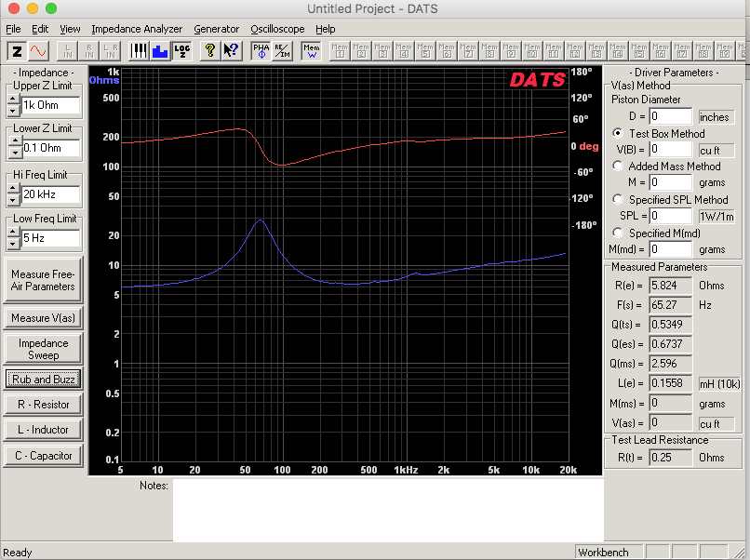Select the Mem 4 memory slot

404,50
